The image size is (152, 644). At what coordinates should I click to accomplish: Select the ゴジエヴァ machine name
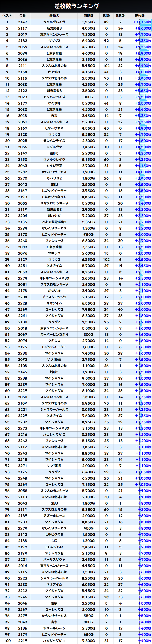(54, 147)
